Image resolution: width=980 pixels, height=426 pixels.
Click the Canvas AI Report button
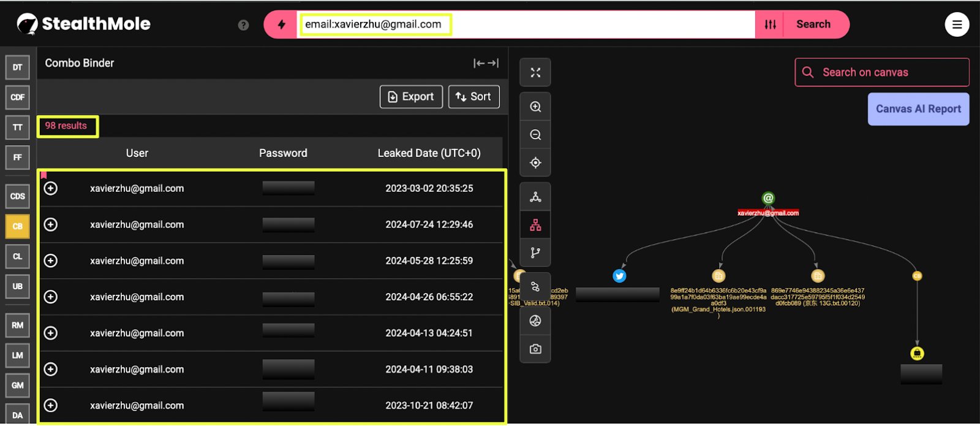point(918,109)
